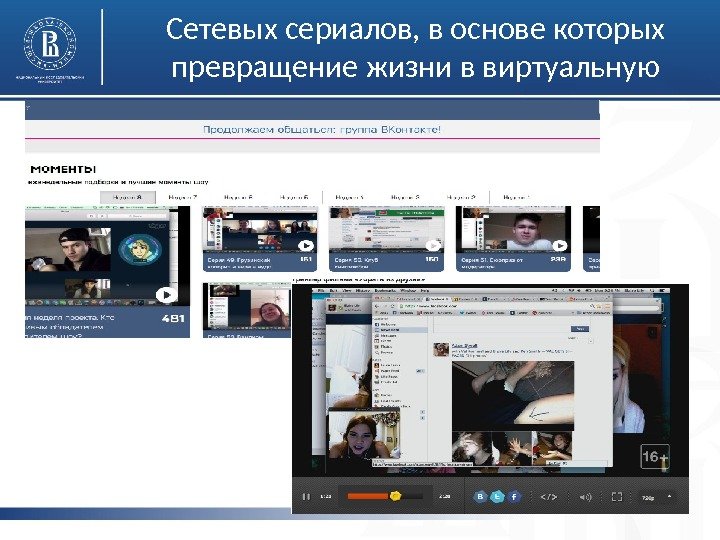The height and width of the screenshot is (540, 720).
Task: Mute the player volume icon
Action: pos(585,497)
